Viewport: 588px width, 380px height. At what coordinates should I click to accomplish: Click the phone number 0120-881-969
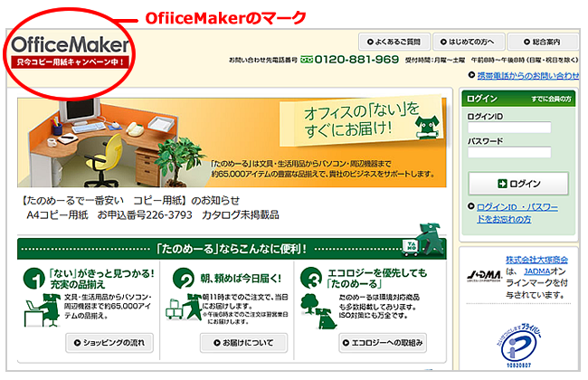point(356,60)
